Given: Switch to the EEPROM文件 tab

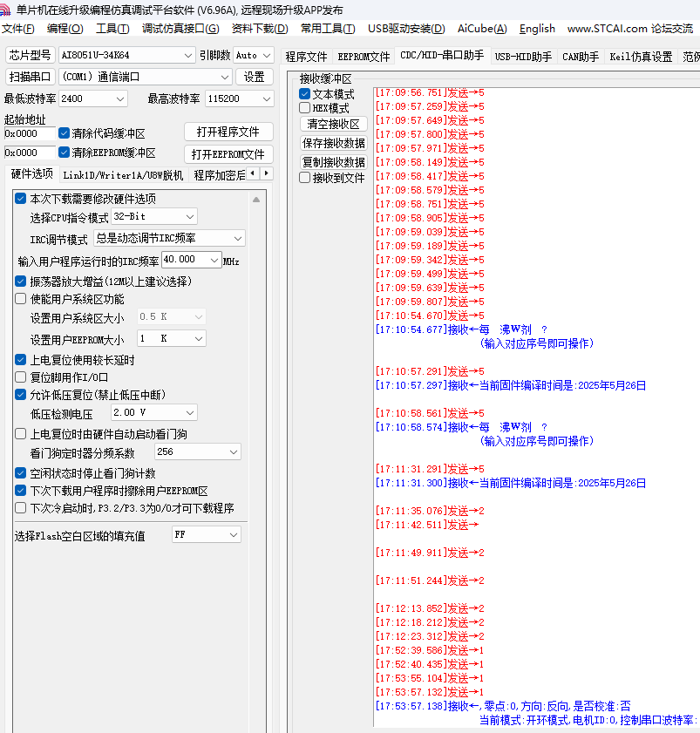Looking at the screenshot, I should click(364, 58).
